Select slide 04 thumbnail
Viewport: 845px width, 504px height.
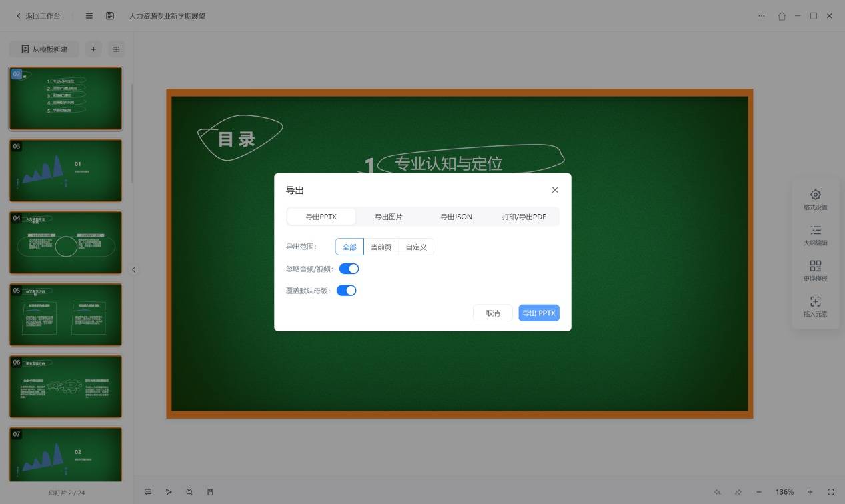[65, 243]
